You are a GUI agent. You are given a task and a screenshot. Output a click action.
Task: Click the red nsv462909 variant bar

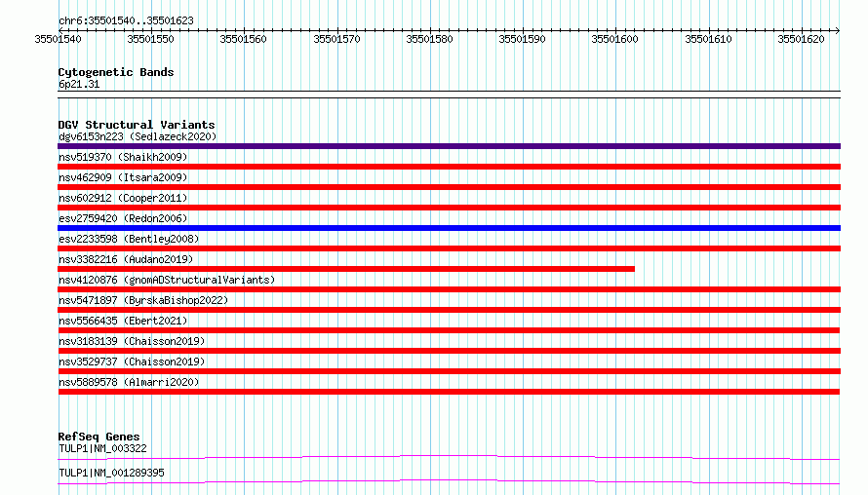coord(449,187)
